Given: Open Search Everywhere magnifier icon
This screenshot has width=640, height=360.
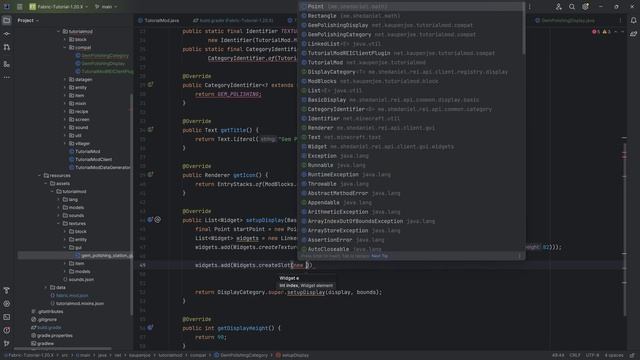Looking at the screenshot, I should point(572,7).
